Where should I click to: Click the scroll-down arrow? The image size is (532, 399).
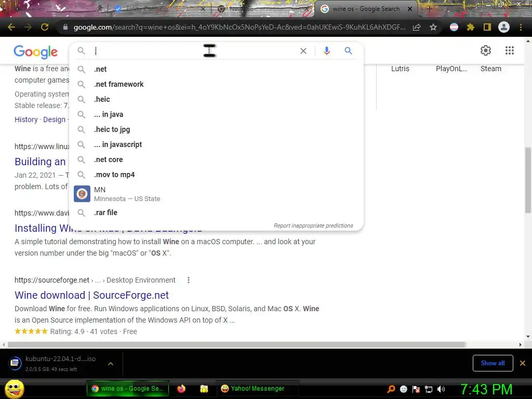coord(528,337)
